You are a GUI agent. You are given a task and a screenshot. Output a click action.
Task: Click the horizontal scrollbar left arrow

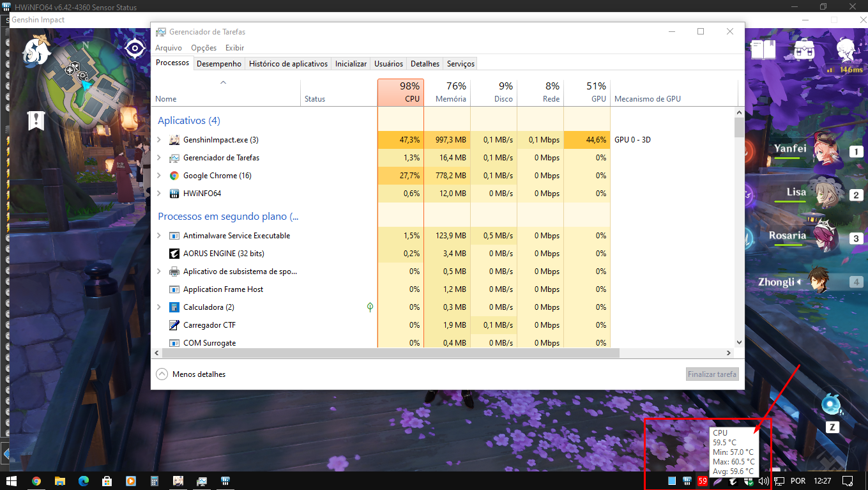157,353
